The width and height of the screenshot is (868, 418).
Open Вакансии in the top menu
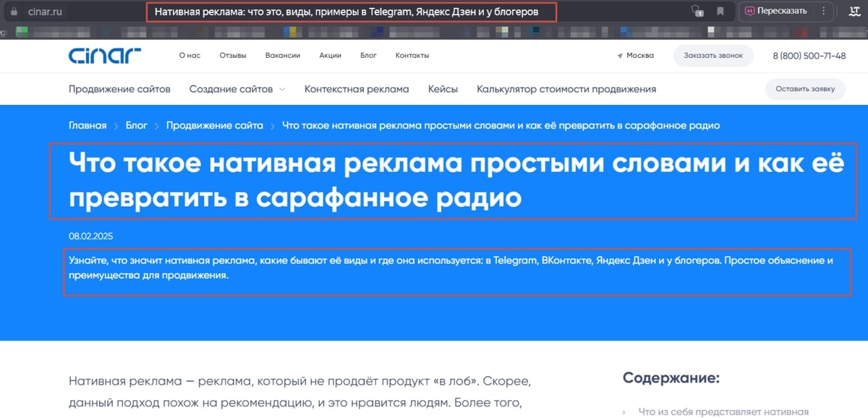tap(283, 56)
